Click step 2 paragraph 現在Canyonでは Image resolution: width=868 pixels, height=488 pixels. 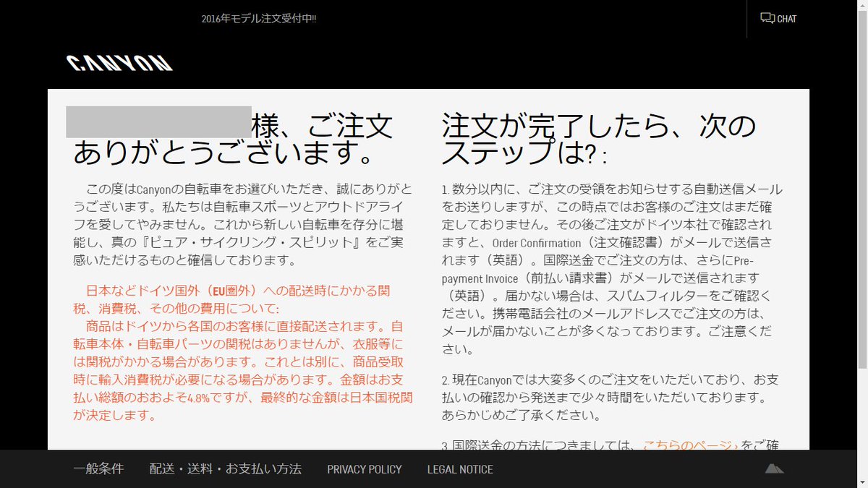612,398
